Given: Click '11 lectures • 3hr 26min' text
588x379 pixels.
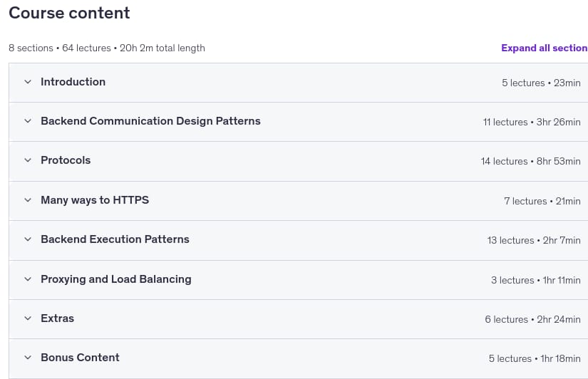Looking at the screenshot, I should [532, 123].
